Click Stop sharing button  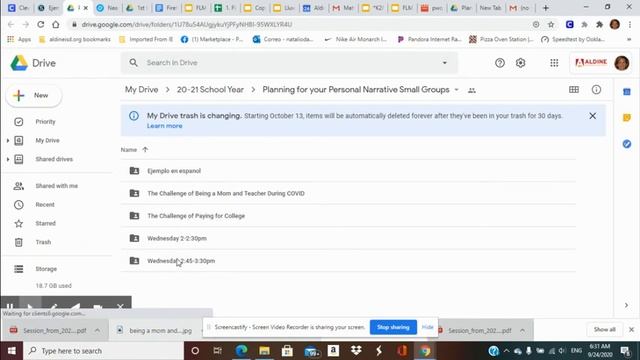(x=393, y=327)
